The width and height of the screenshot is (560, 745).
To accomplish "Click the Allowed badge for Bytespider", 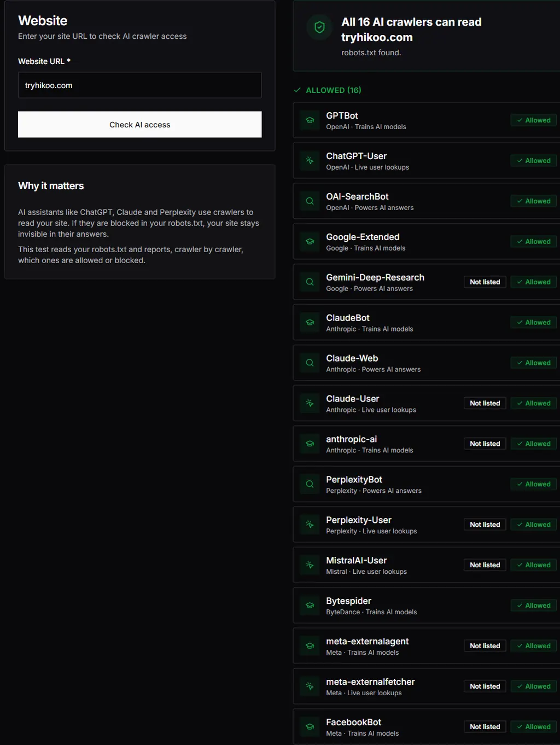I will tap(534, 606).
